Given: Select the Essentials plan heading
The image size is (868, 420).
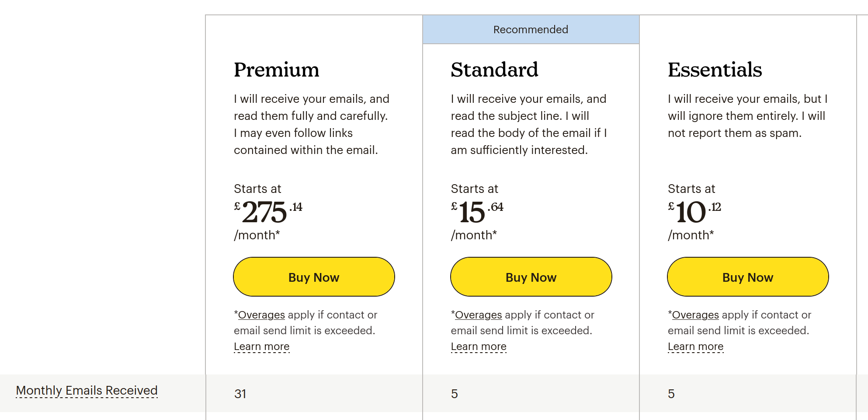Looking at the screenshot, I should pyautogui.click(x=715, y=70).
